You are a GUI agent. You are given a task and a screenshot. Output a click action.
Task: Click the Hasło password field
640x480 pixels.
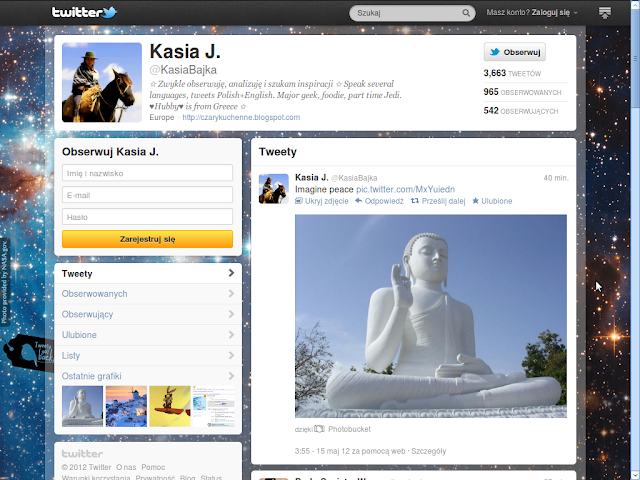(147, 217)
